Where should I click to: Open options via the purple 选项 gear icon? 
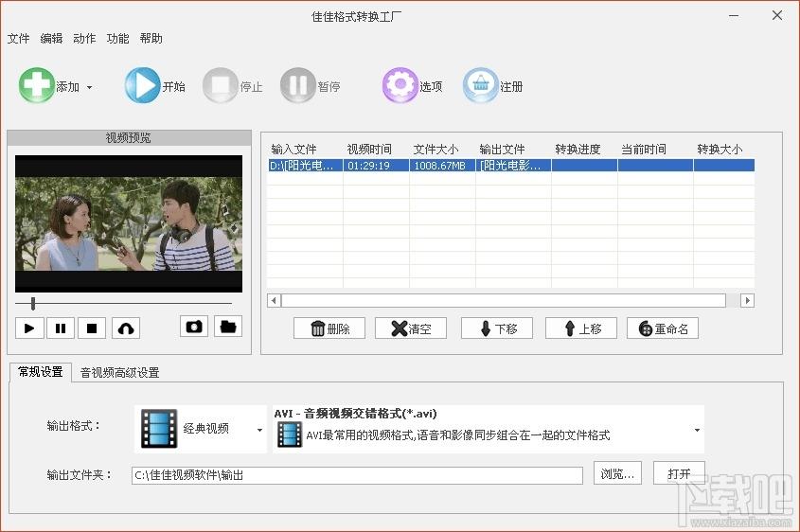pos(400,85)
